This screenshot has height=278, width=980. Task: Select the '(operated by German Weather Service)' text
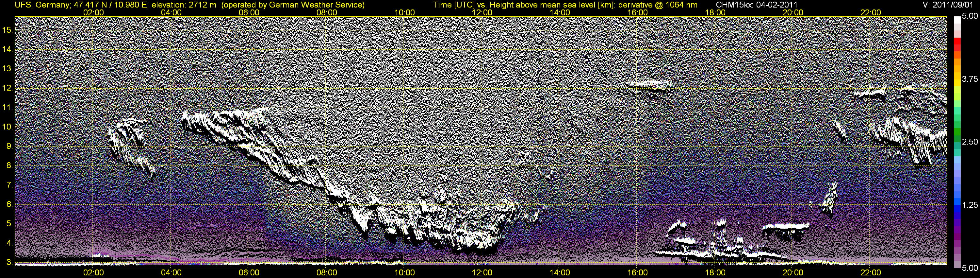[293, 5]
